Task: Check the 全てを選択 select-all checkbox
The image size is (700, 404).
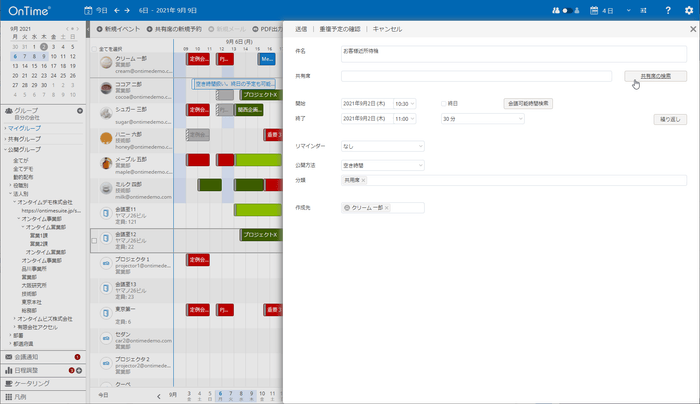Action: pyautogui.click(x=94, y=48)
